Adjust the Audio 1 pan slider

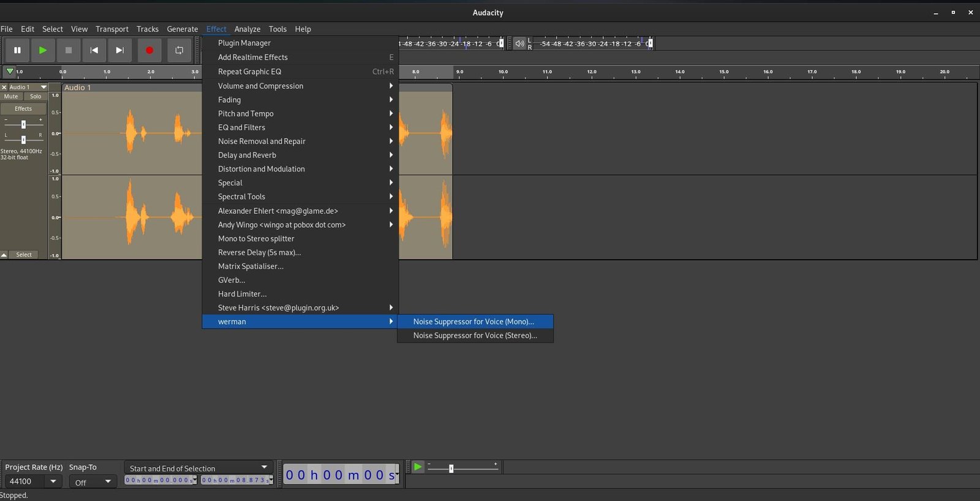pyautogui.click(x=23, y=140)
